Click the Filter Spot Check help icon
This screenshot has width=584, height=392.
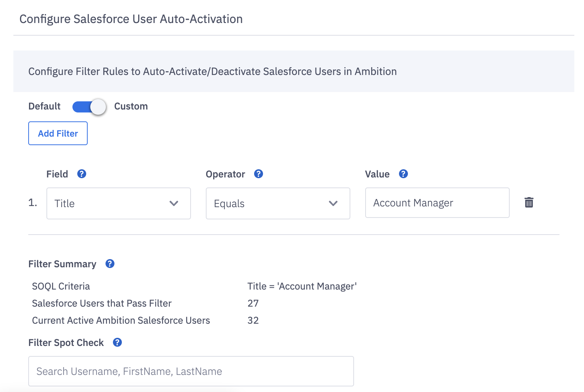[117, 342]
